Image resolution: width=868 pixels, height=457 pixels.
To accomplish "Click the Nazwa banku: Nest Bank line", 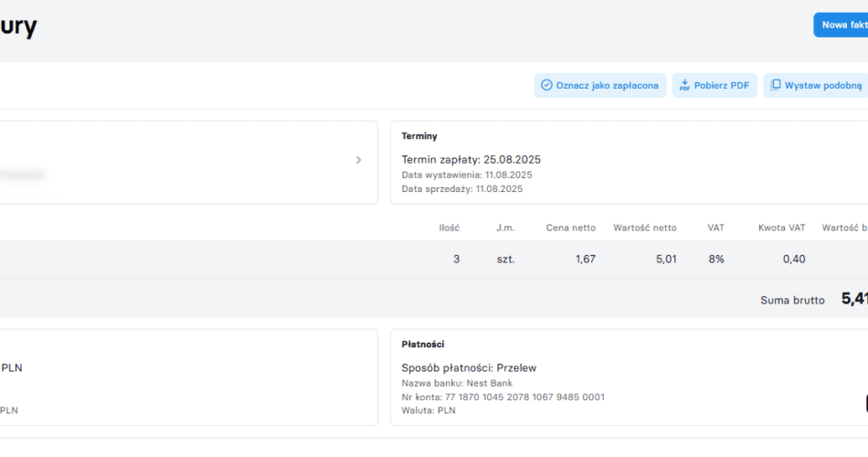I will (x=457, y=383).
